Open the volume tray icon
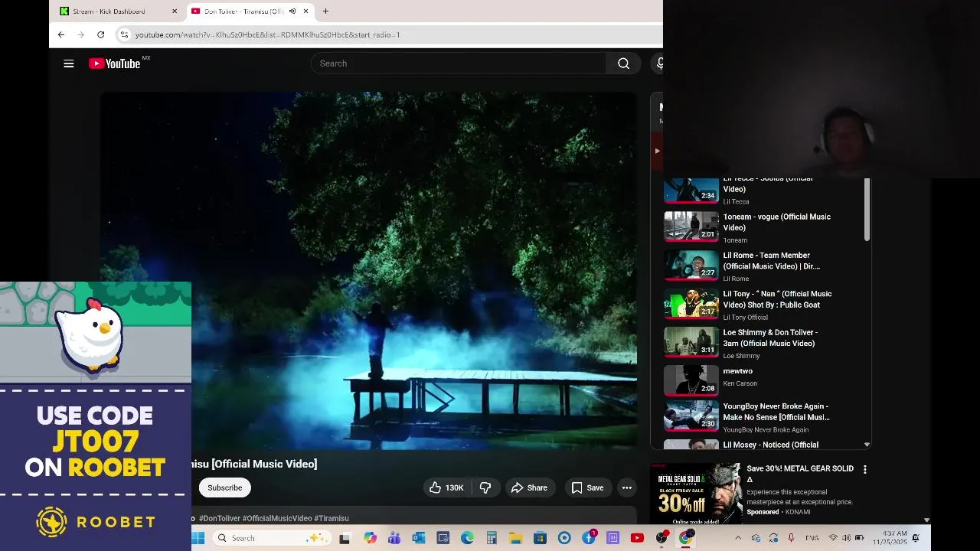 coord(846,538)
